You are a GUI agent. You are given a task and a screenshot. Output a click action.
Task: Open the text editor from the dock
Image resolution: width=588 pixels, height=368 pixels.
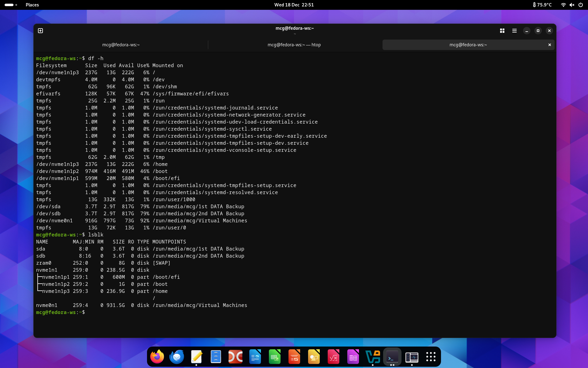coord(196,357)
